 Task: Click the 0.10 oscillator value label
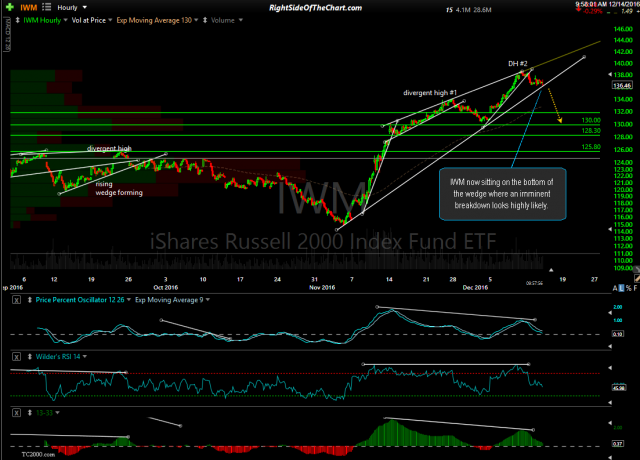[618, 334]
